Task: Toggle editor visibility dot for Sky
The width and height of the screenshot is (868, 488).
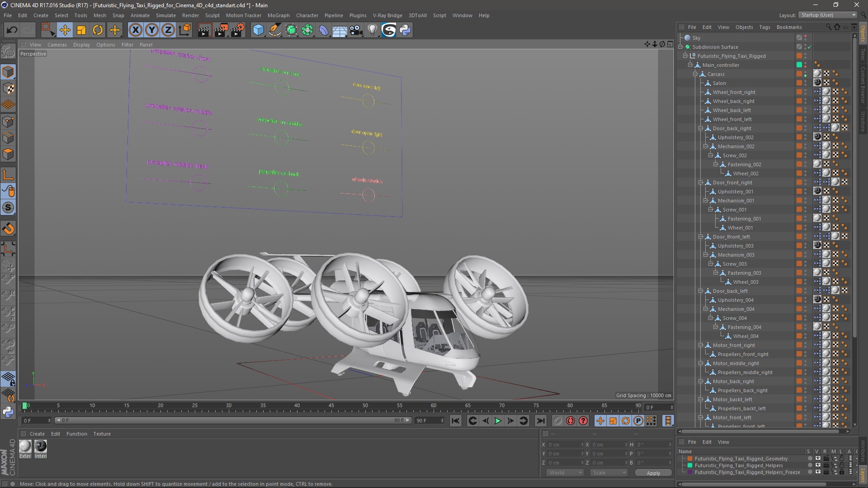Action: [x=806, y=37]
